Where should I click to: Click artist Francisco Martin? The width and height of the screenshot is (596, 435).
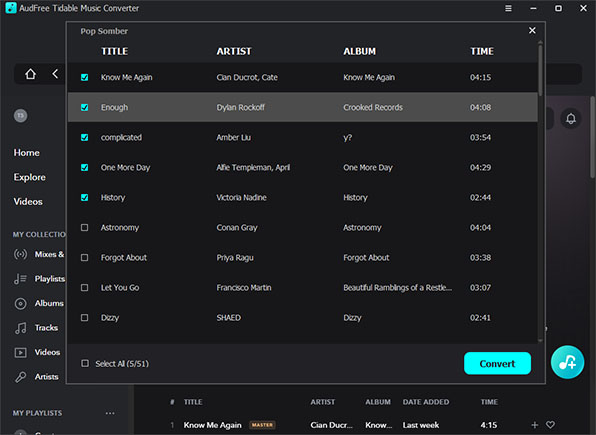tap(244, 287)
